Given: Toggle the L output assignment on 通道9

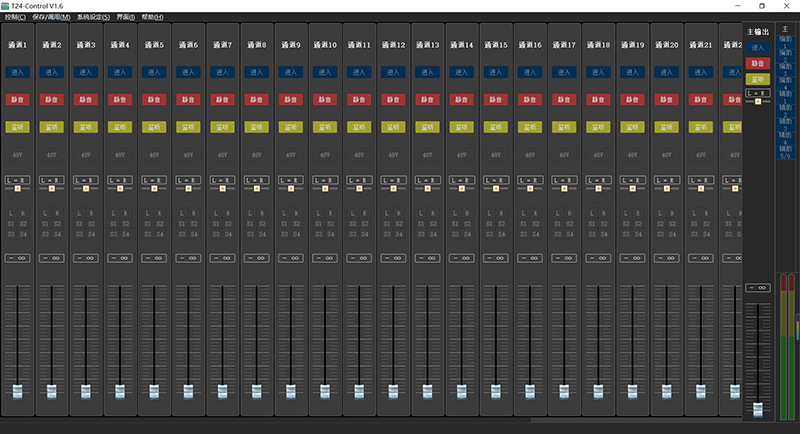Looking at the screenshot, I should (x=285, y=214).
